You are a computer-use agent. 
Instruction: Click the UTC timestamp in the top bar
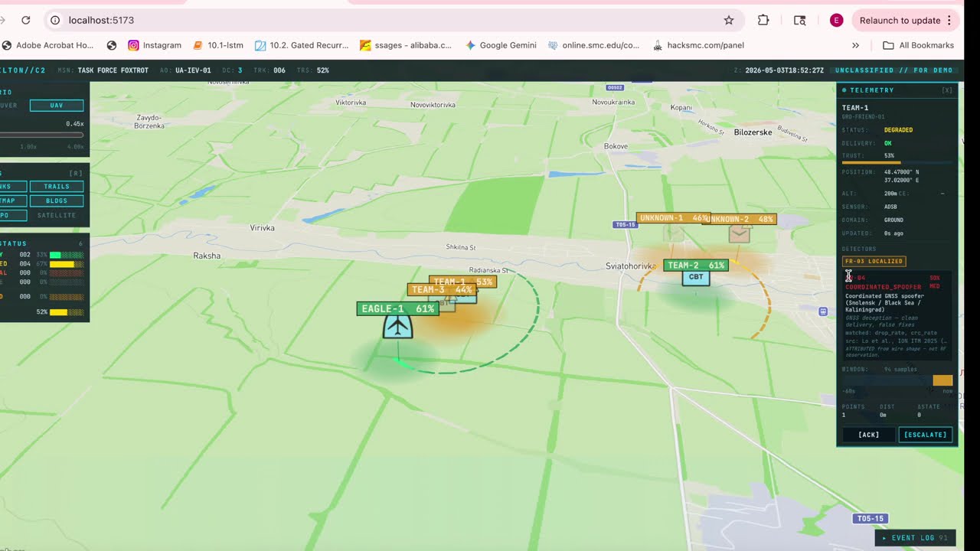click(x=785, y=70)
